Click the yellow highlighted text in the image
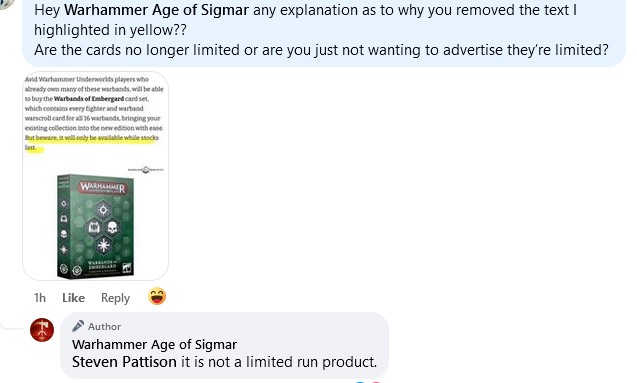Image resolution: width=637 pixels, height=383 pixels. [91, 142]
